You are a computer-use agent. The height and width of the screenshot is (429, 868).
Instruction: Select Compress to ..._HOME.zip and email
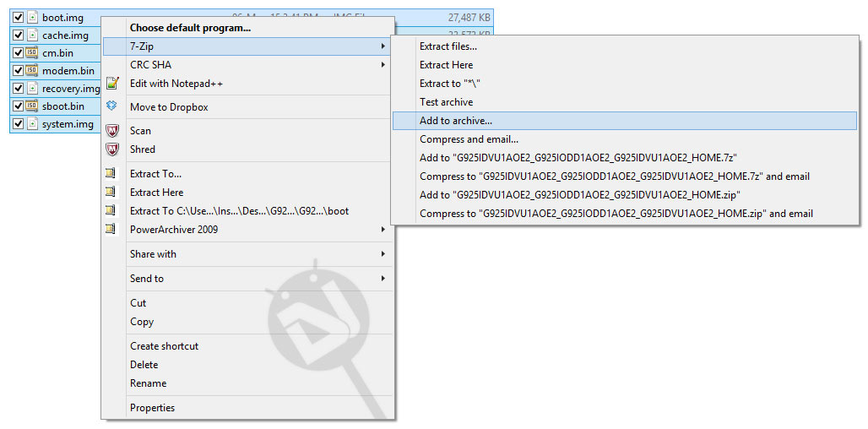[616, 213]
